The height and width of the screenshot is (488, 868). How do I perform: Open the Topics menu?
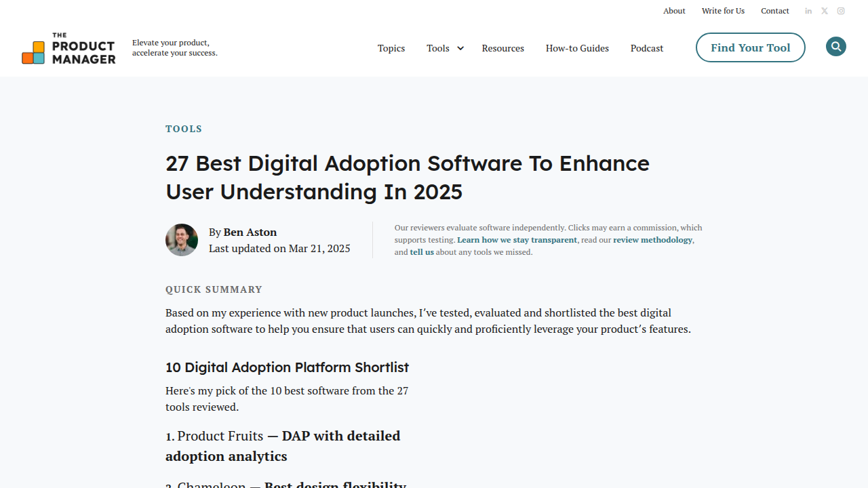[391, 48]
